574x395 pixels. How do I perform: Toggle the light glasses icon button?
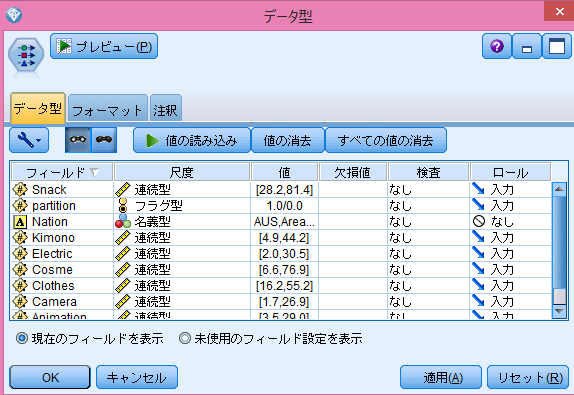78,140
